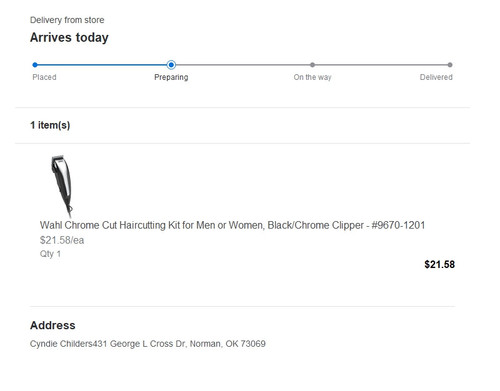Click the Delivery from store text
This screenshot has height=391, width=500.
pyautogui.click(x=67, y=20)
